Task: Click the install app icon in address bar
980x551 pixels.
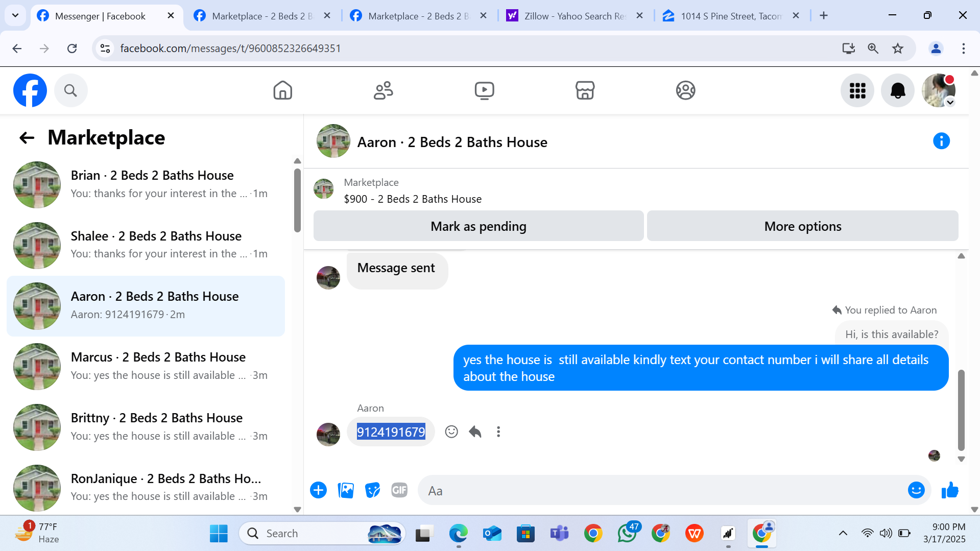Action: 849,49
